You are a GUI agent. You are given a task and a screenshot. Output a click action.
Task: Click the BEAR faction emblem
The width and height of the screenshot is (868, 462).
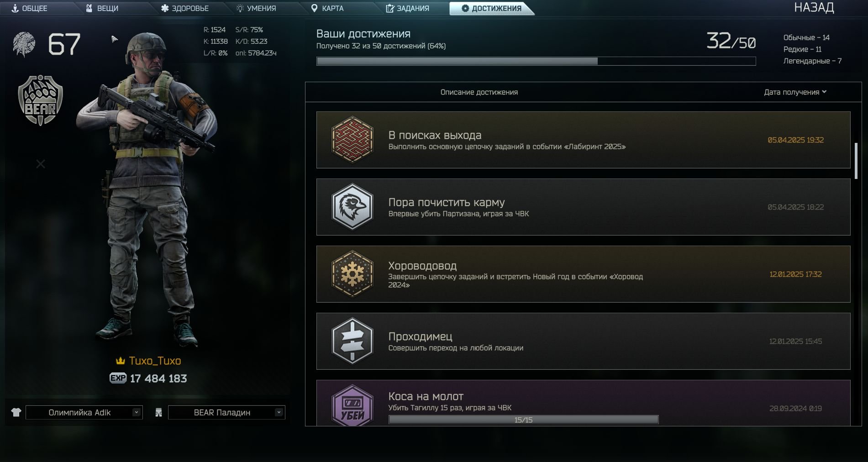tap(40, 100)
